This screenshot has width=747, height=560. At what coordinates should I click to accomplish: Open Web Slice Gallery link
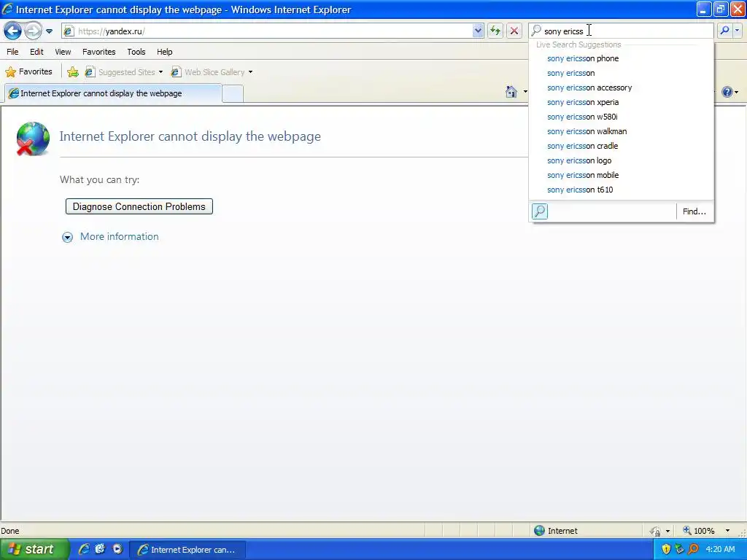click(208, 72)
